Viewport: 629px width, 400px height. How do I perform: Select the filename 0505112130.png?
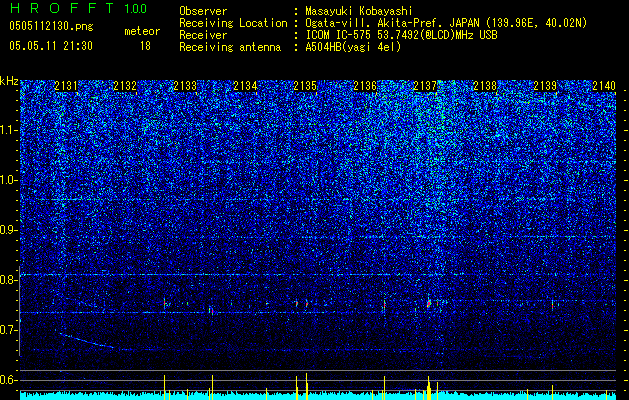51,26
